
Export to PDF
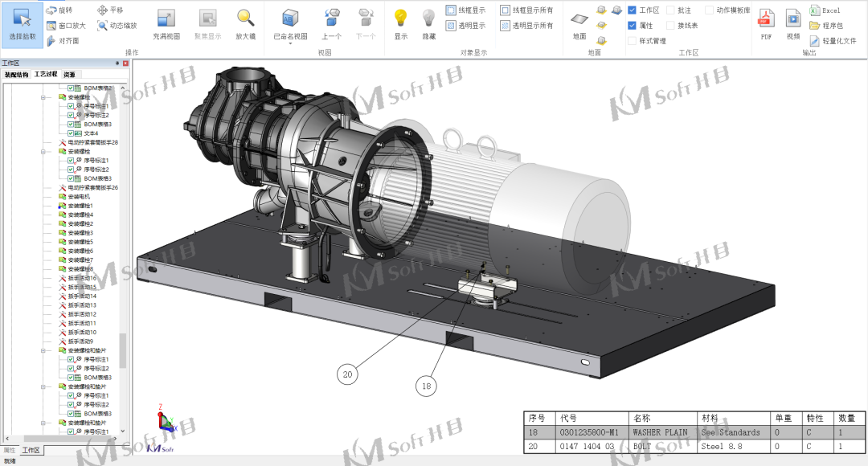pos(766,24)
